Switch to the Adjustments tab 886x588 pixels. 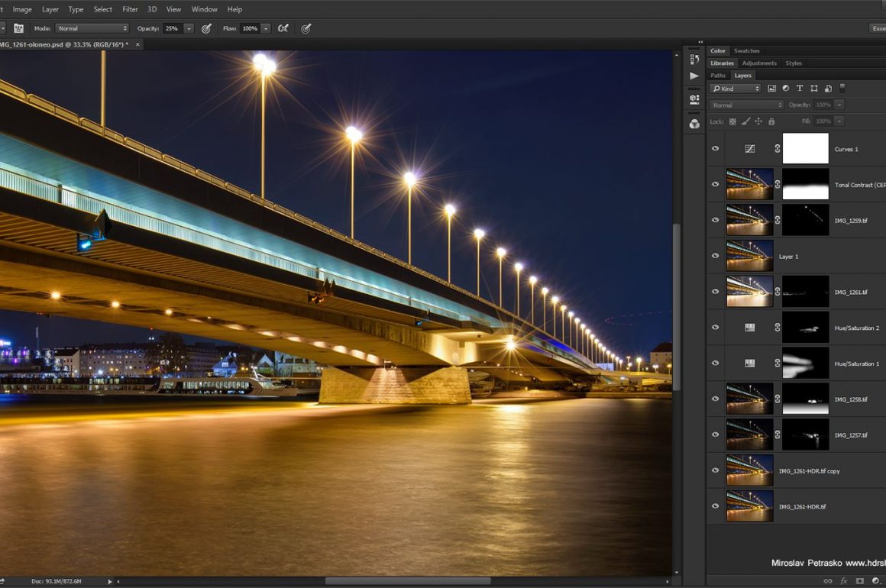758,63
